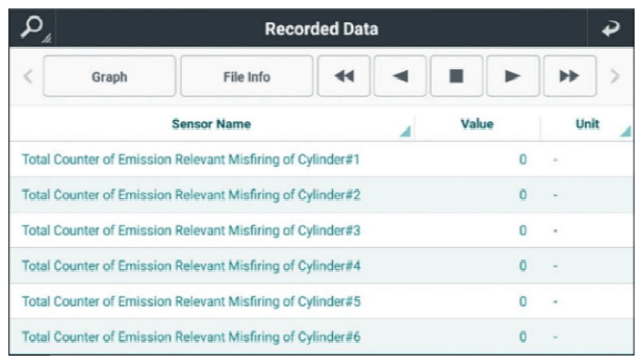Select the Misfiring of Cylinder#6 row
Image resolution: width=643 pixels, height=364 pixels.
point(321,337)
